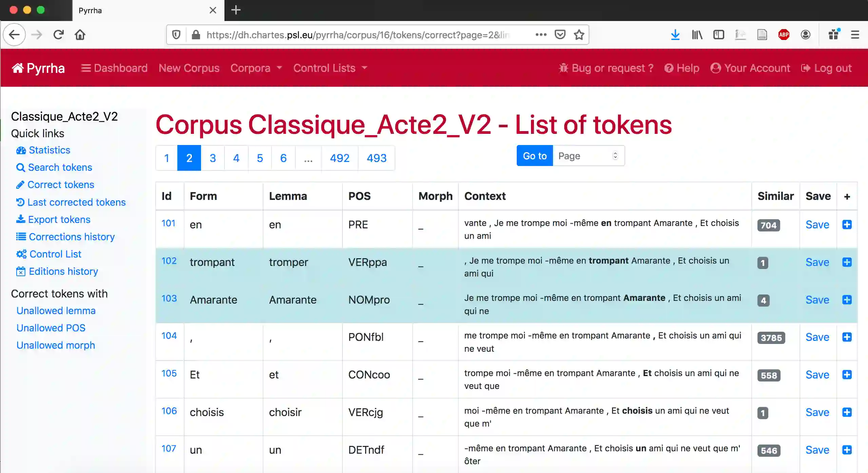Expand the Corpora dropdown menu
The image size is (868, 473).
(x=256, y=68)
